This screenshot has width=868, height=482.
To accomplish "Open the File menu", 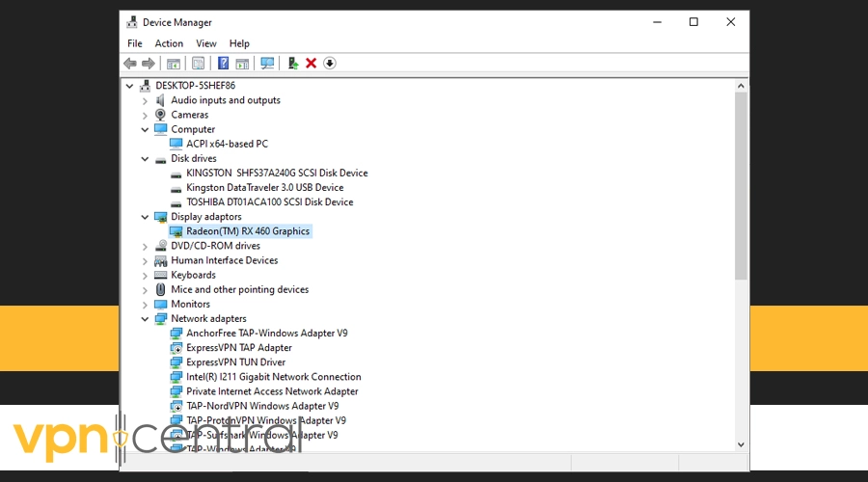I will 134,43.
